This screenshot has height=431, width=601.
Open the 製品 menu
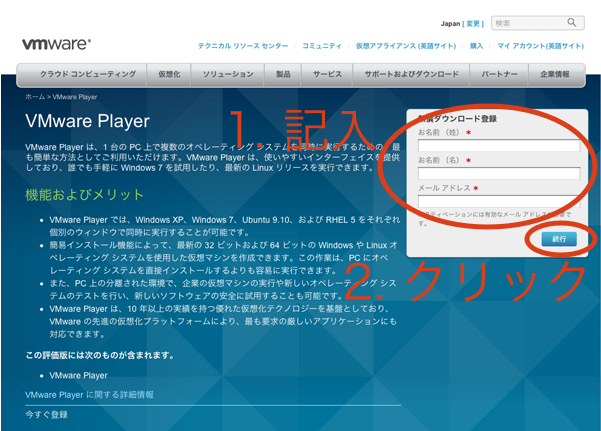click(x=283, y=74)
